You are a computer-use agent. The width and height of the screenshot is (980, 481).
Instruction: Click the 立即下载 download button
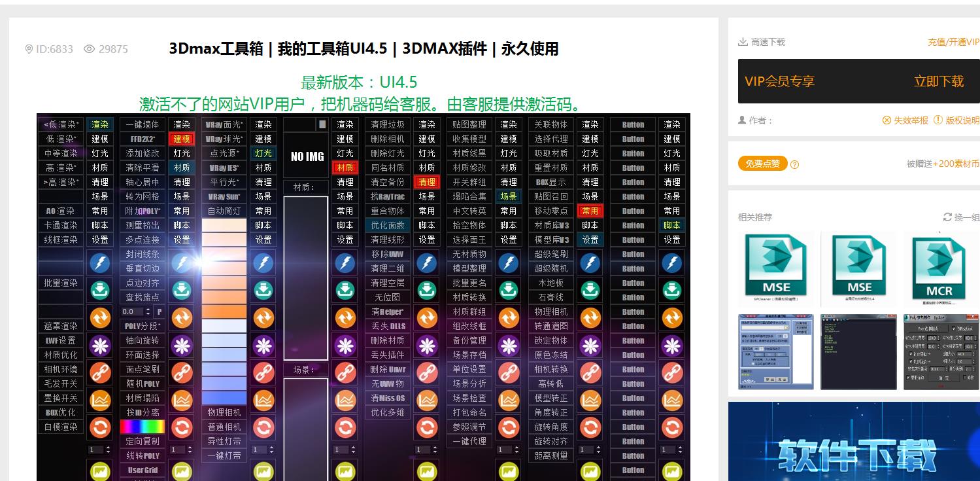pyautogui.click(x=939, y=81)
